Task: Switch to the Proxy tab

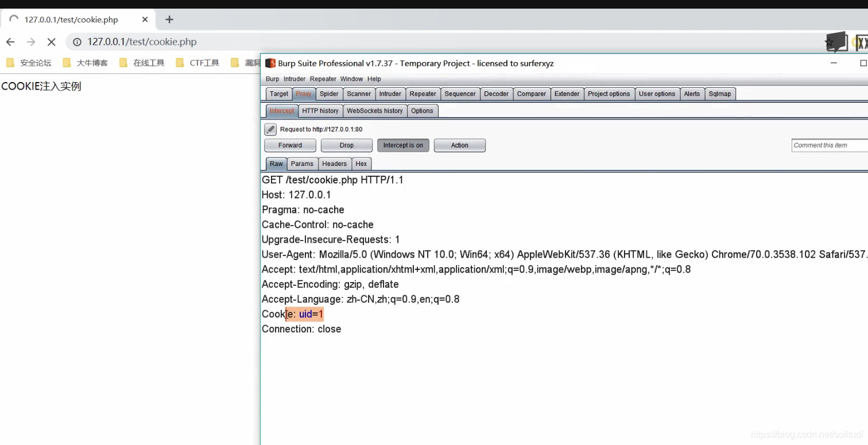Action: pyautogui.click(x=304, y=94)
